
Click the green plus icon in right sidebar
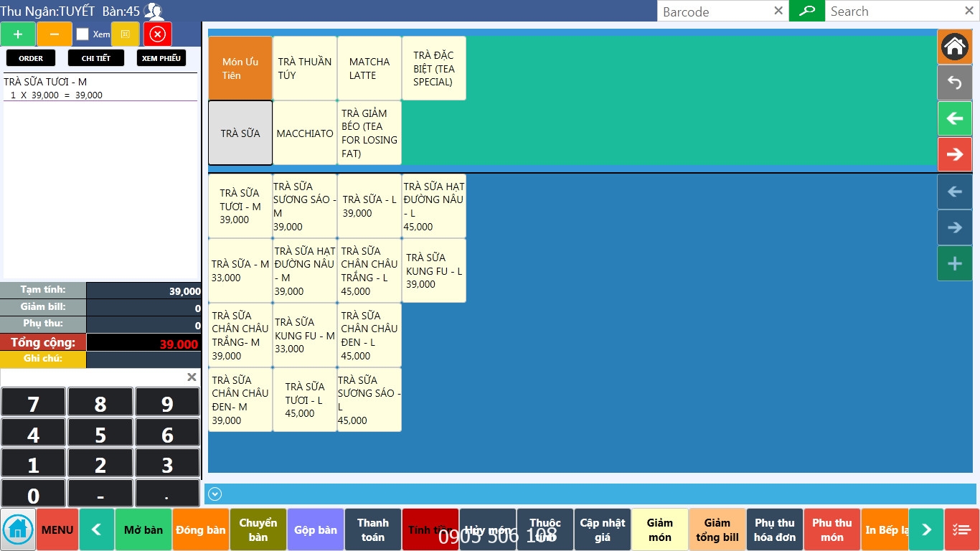[955, 263]
